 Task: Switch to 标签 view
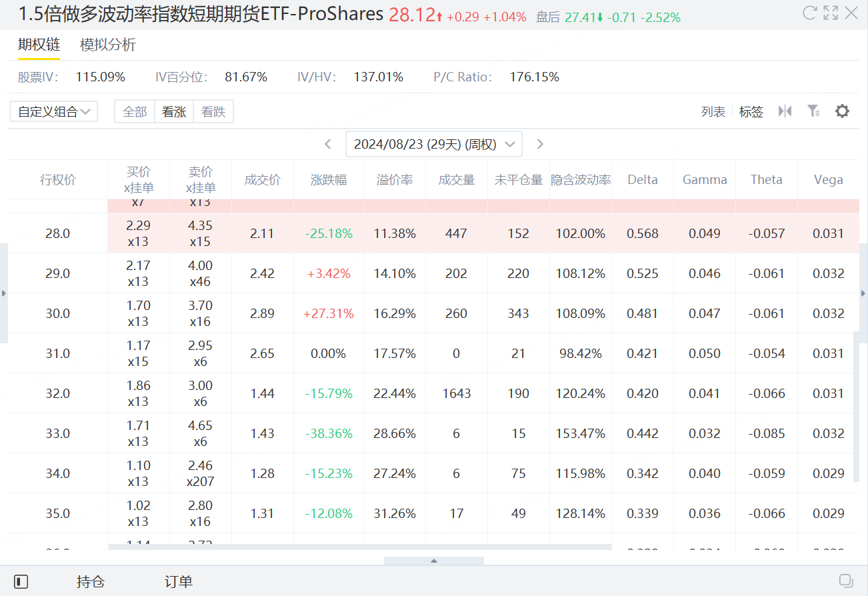pos(751,111)
